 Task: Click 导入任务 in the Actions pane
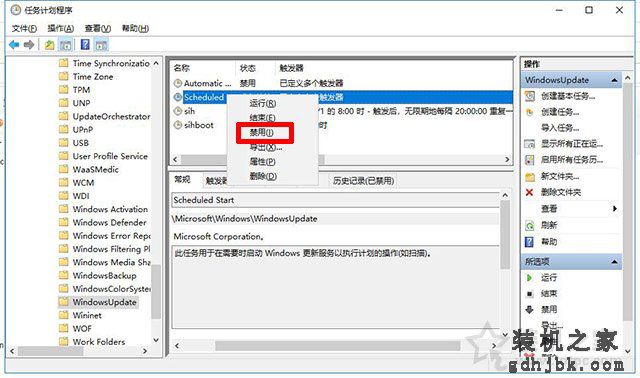click(x=560, y=128)
